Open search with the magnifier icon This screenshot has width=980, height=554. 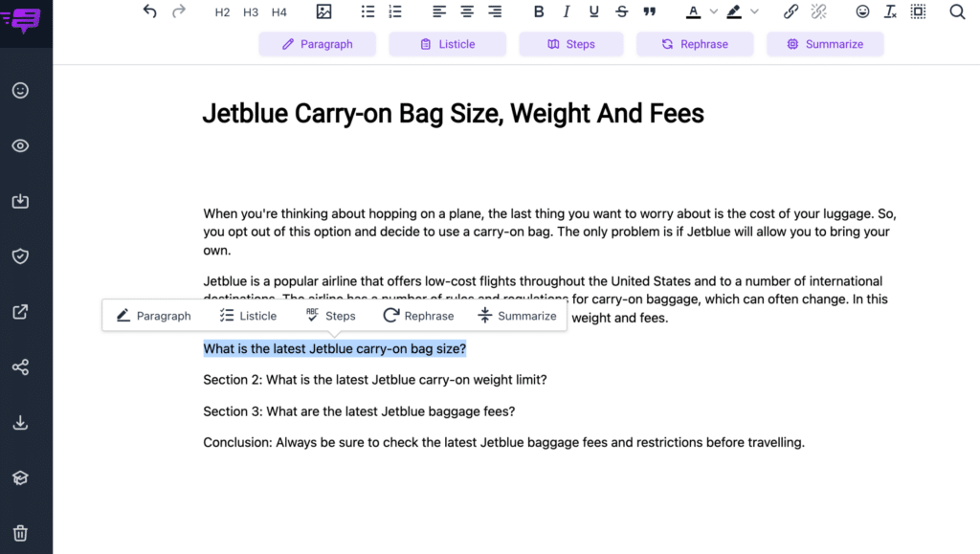pos(957,11)
